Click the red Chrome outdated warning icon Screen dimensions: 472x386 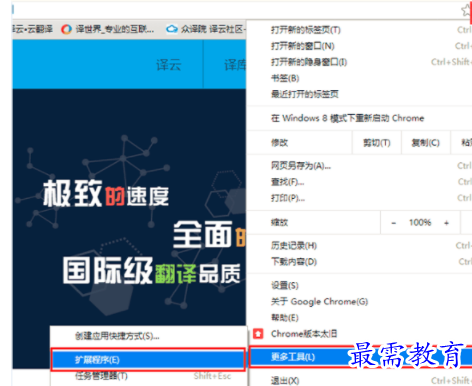pyautogui.click(x=258, y=334)
